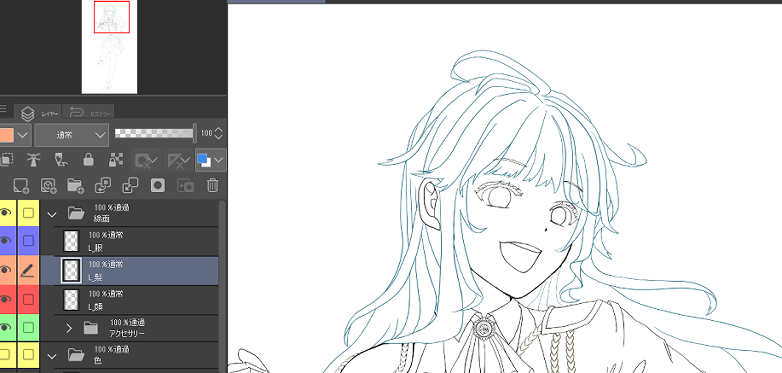Set layer as reference with lighthouse icon
The image size is (782, 373).
pos(33,160)
